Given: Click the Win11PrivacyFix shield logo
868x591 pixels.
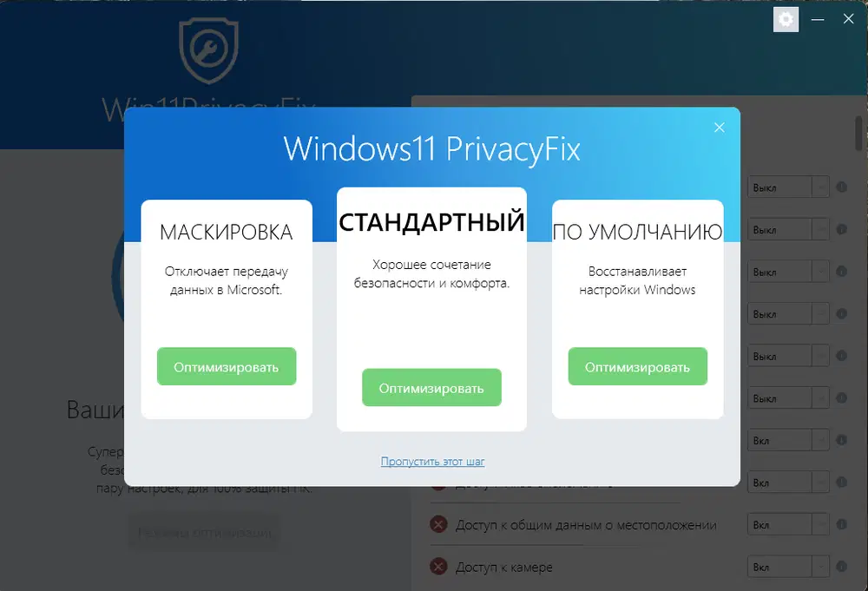Looking at the screenshot, I should point(208,50).
